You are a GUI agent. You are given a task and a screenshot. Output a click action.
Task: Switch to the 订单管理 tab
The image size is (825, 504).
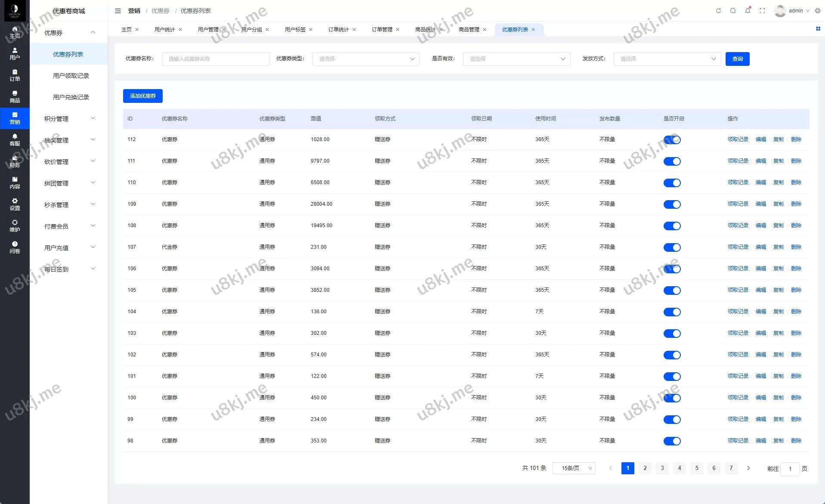(x=382, y=30)
